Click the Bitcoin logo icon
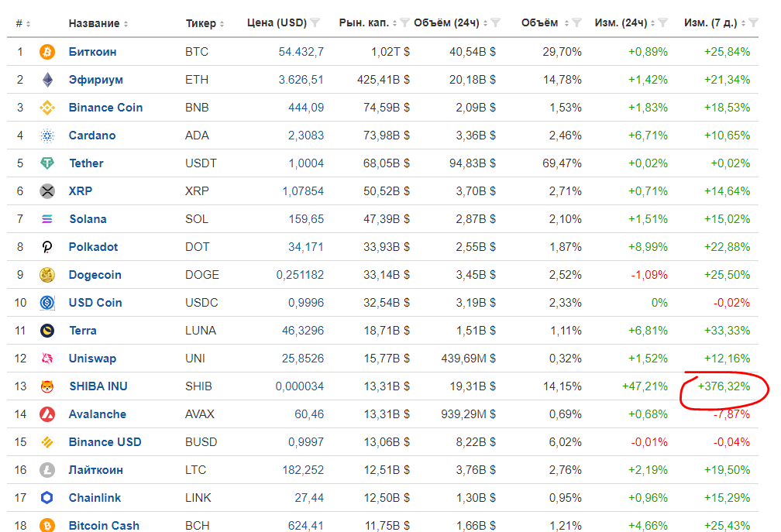 tap(47, 52)
